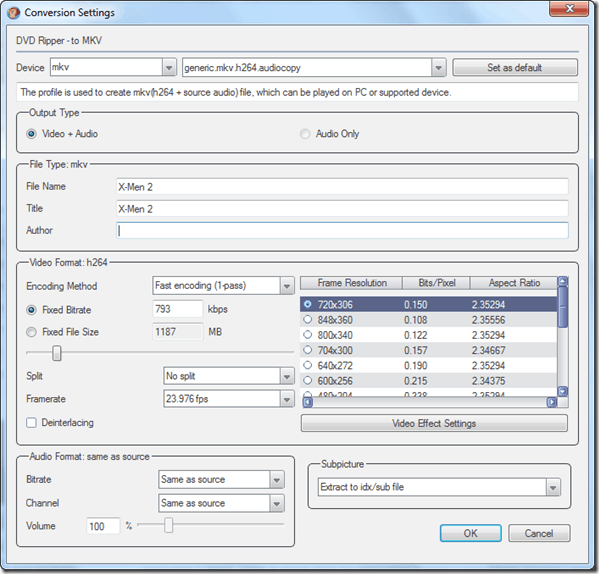Open the Encoding Method dropdown
The height and width of the screenshot is (574, 599).
pyautogui.click(x=287, y=286)
